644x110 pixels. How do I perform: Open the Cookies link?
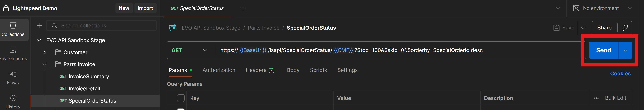coord(620,74)
